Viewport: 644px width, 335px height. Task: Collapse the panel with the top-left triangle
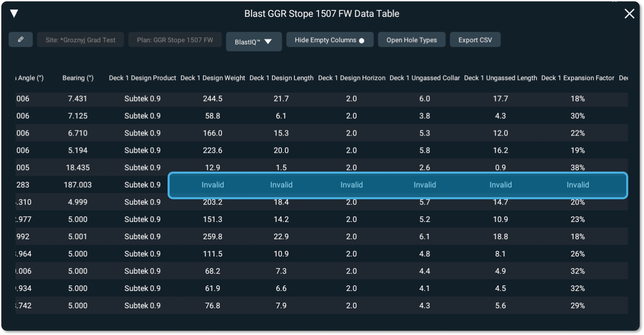[14, 14]
